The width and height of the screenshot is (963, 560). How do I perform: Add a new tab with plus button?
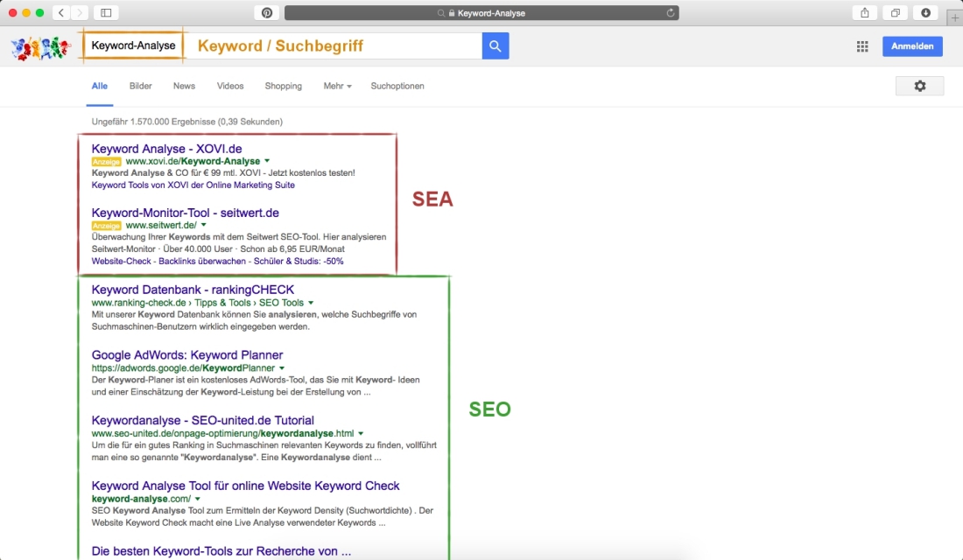pos(955,17)
